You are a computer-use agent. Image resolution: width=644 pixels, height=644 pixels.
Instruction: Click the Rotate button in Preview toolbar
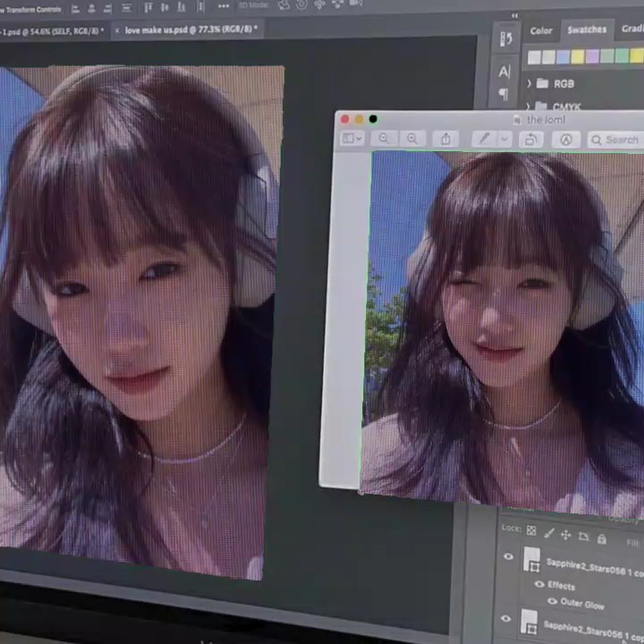click(530, 140)
